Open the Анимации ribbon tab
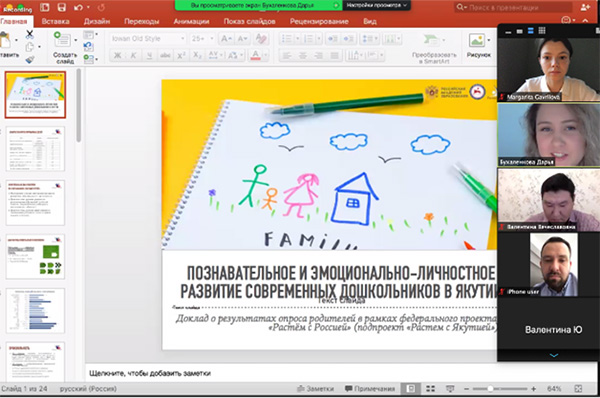This screenshot has width=600, height=398. [191, 21]
